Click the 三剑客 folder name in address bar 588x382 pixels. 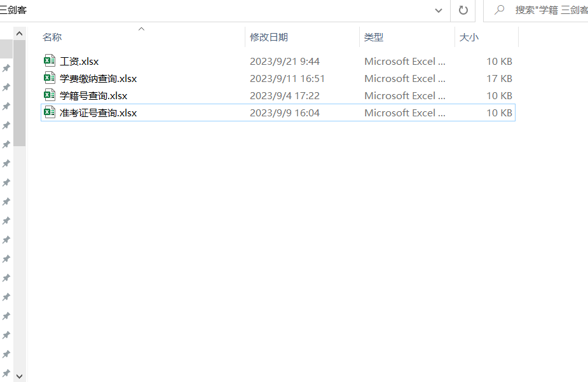point(13,10)
